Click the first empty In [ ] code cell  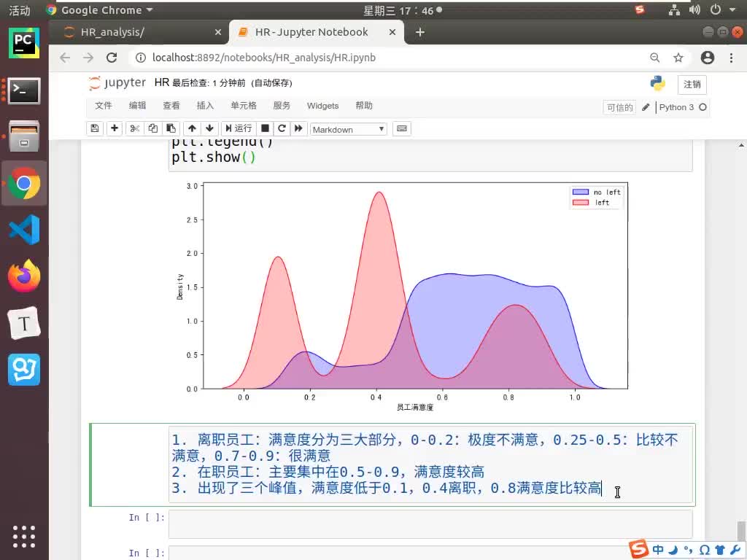[x=430, y=524]
